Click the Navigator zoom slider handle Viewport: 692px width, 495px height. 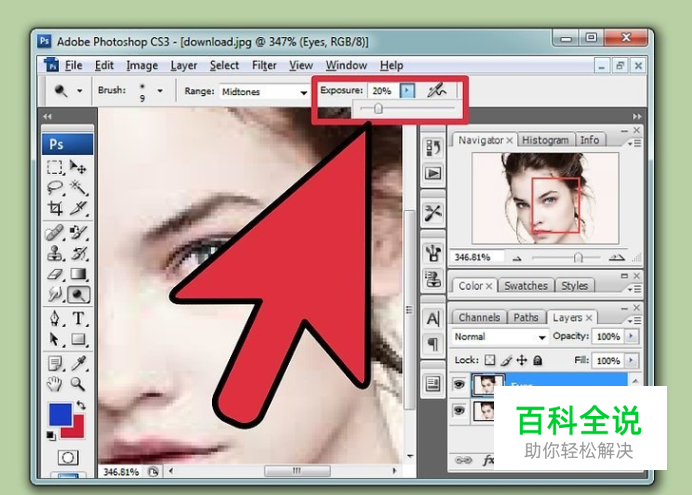point(578,257)
